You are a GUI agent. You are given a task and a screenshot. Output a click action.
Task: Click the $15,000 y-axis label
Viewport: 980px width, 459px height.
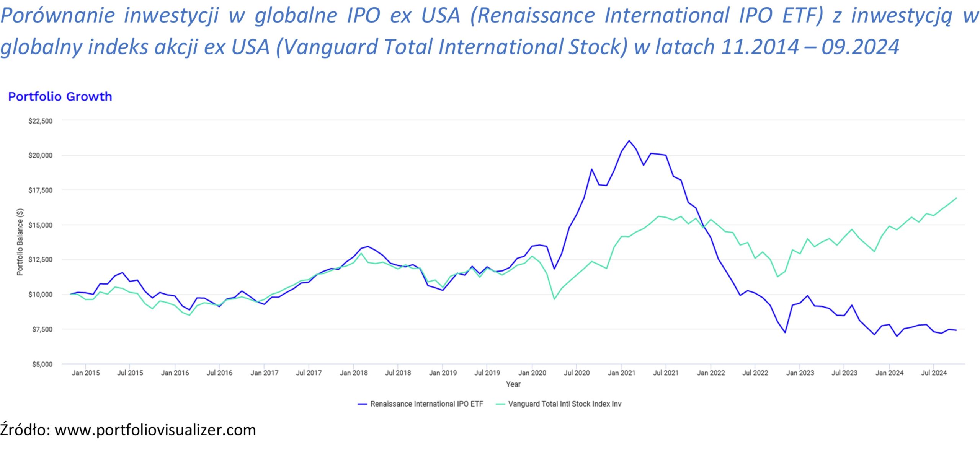40,225
